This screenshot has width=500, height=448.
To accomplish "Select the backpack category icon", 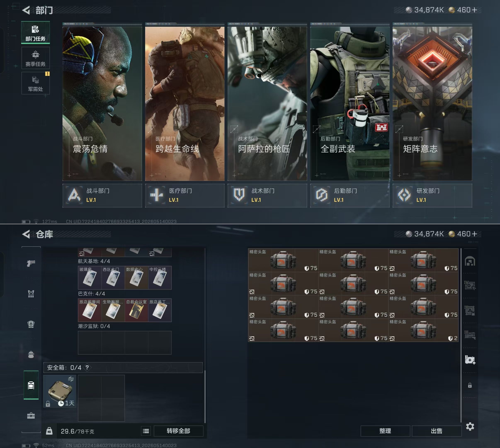I will click(x=31, y=354).
